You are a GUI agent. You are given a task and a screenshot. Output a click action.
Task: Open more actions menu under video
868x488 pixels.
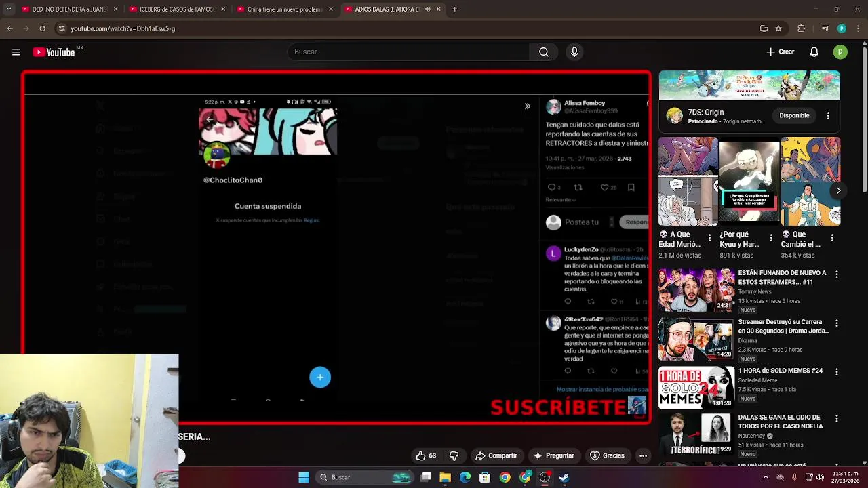[x=643, y=455]
